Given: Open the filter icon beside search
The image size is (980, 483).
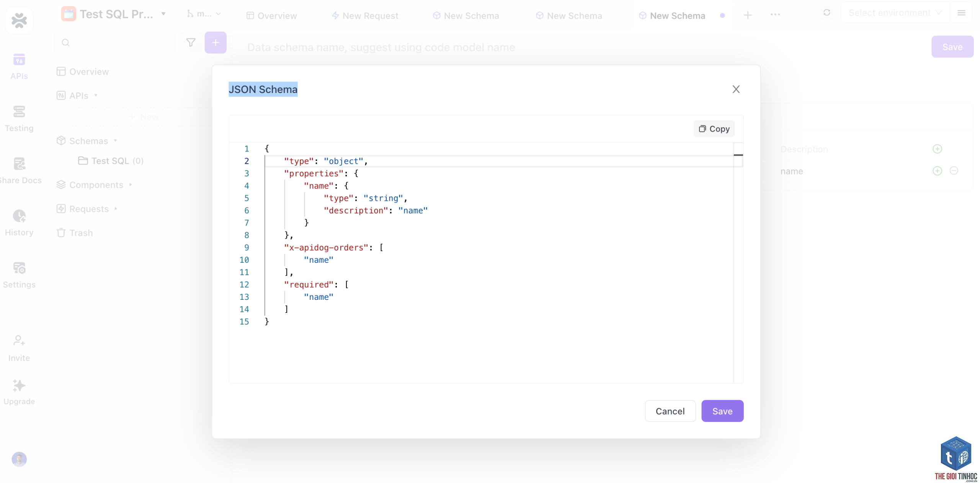Looking at the screenshot, I should click(191, 42).
